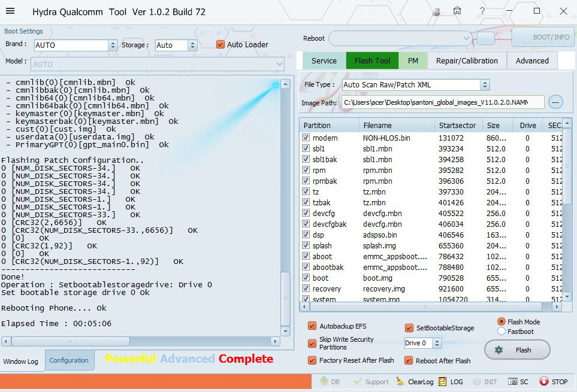Uncheck the boot partition checkbox

click(306, 277)
